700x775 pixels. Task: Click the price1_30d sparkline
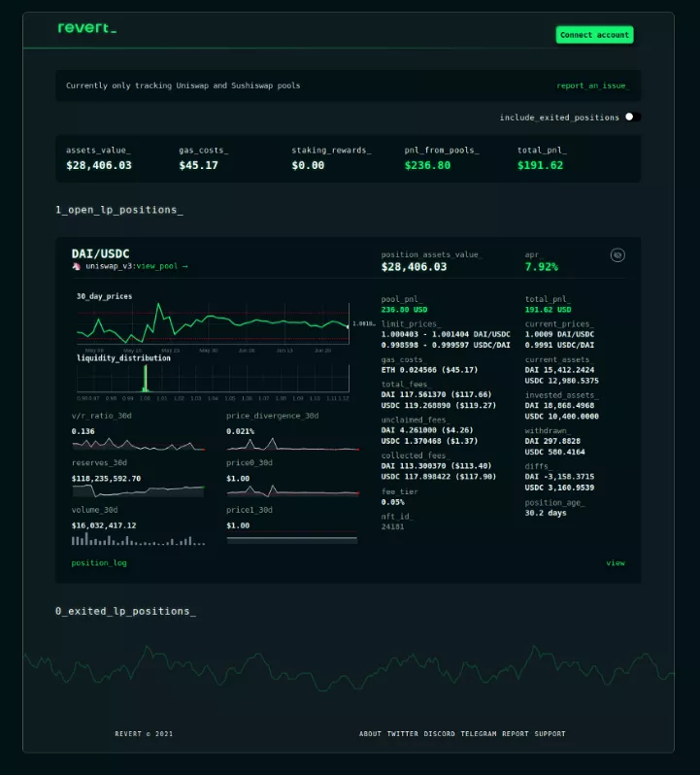click(x=292, y=538)
